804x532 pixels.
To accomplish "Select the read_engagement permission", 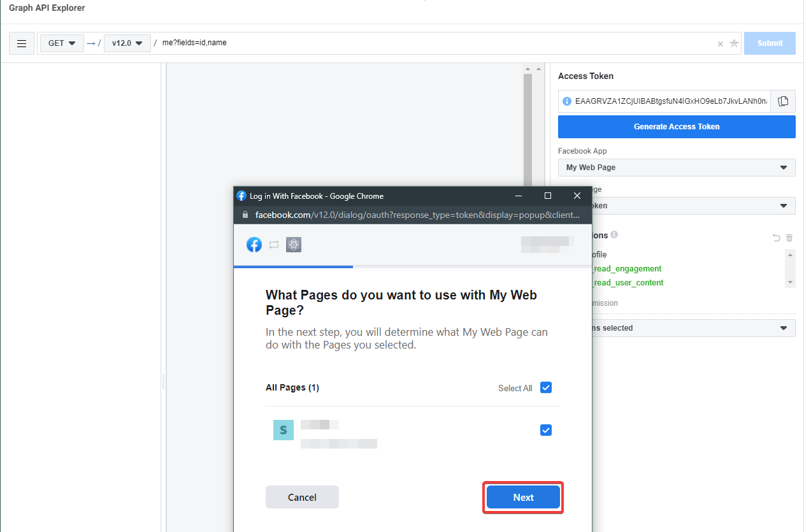I will [x=627, y=269].
